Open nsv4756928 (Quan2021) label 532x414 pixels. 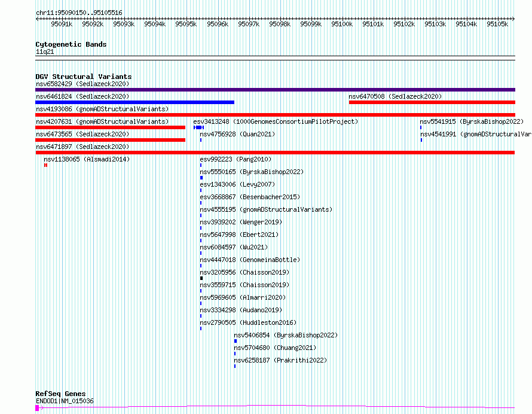237,134
